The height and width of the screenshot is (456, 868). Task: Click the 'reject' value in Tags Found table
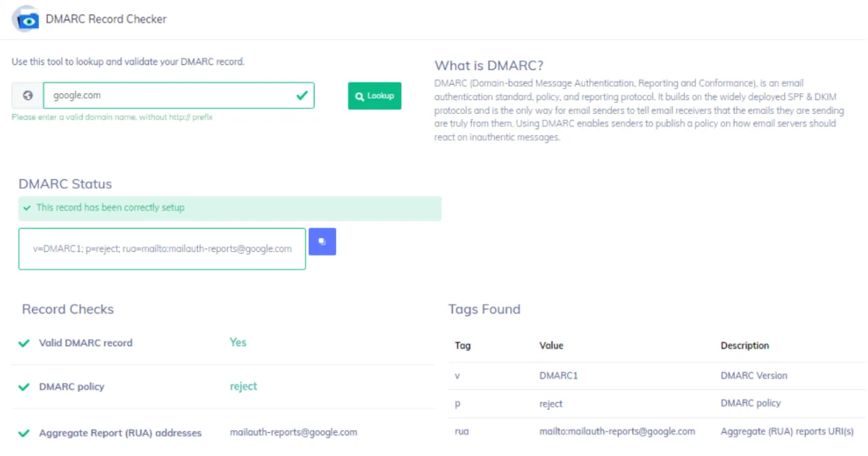551,404
